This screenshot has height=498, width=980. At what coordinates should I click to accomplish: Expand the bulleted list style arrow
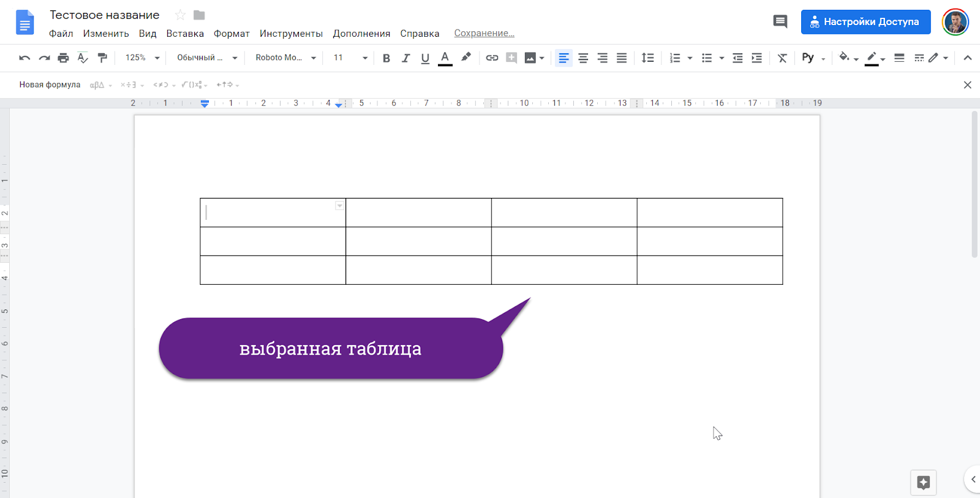pyautogui.click(x=722, y=58)
